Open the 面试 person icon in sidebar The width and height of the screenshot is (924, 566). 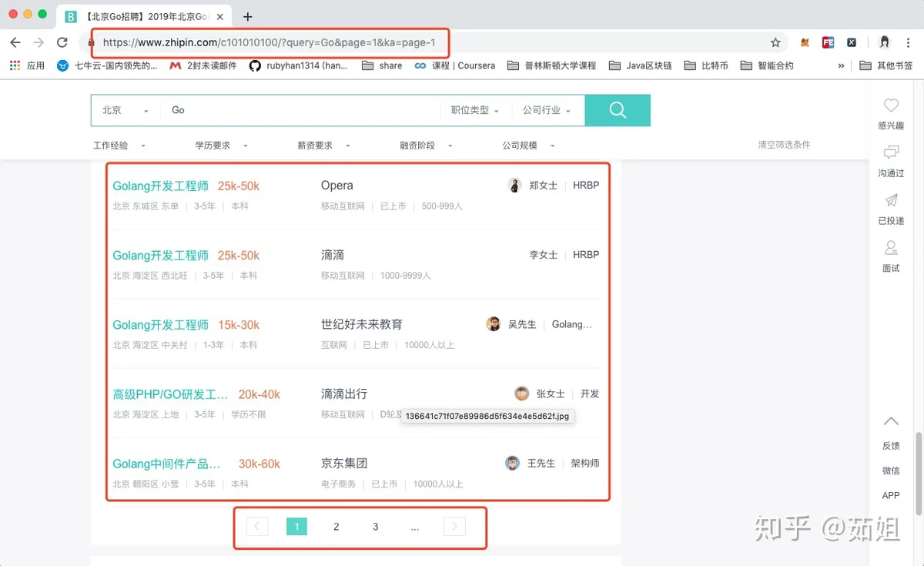click(891, 248)
